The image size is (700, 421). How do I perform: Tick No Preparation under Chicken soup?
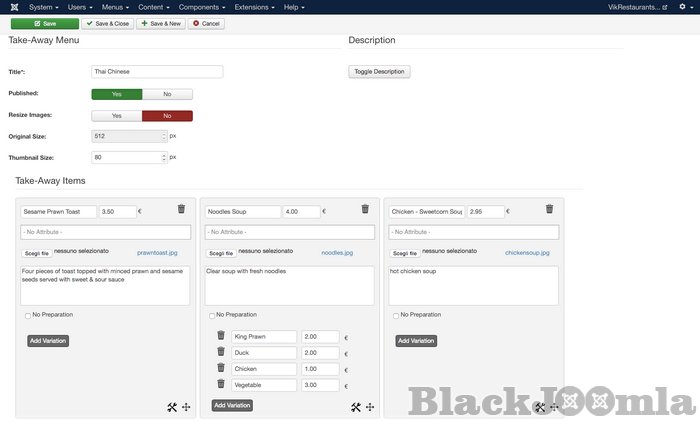(x=396, y=316)
